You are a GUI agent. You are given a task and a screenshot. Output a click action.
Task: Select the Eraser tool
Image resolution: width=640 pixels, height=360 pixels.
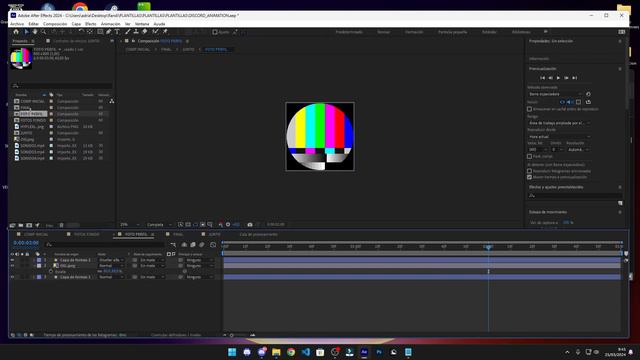pyautogui.click(x=144, y=31)
